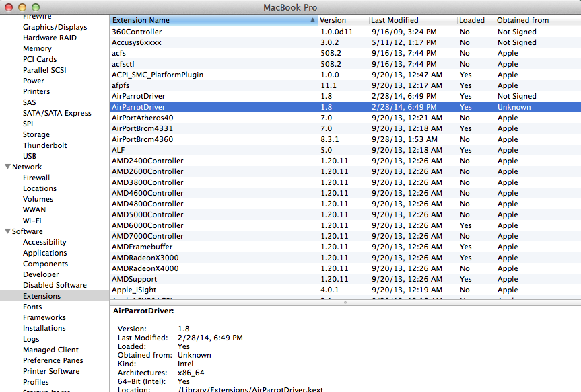Image resolution: width=581 pixels, height=392 pixels.
Task: Click the green zoom window button
Action: point(36,7)
